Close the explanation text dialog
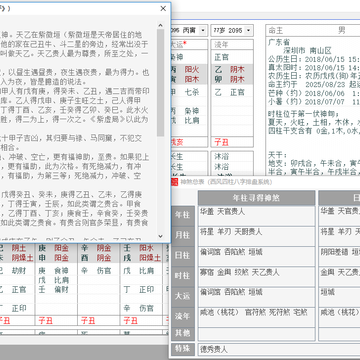The image size is (360, 360). coord(163,9)
